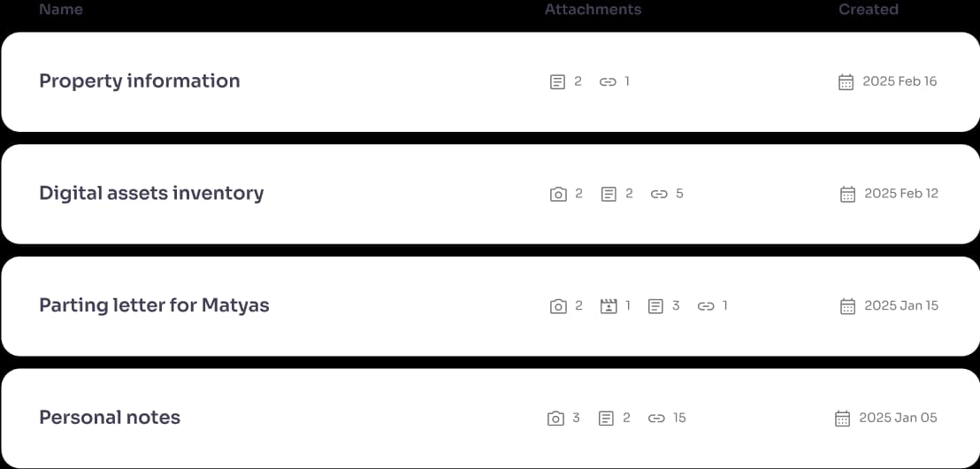The height and width of the screenshot is (469, 980).
Task: Open the Property information entry
Action: pyautogui.click(x=490, y=82)
